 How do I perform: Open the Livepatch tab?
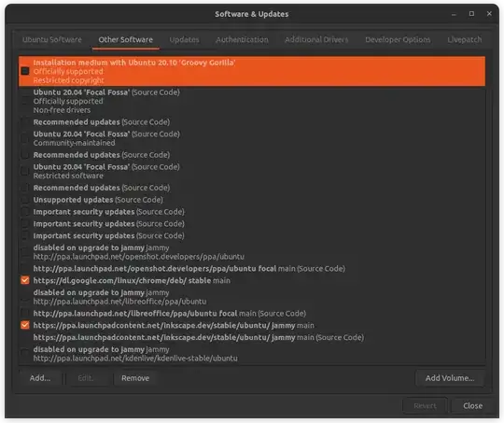465,39
